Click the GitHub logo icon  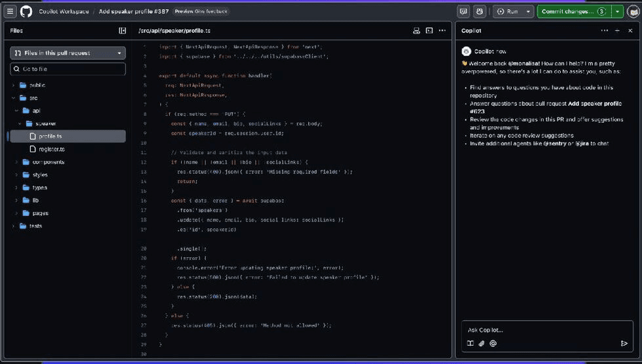(x=26, y=11)
